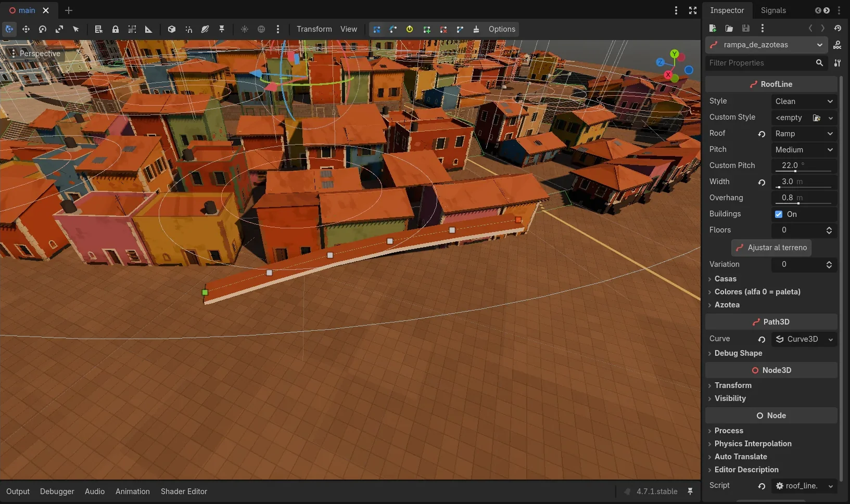The image size is (850, 504).
Task: Toggle the yellow close curve icon
Action: click(x=410, y=29)
